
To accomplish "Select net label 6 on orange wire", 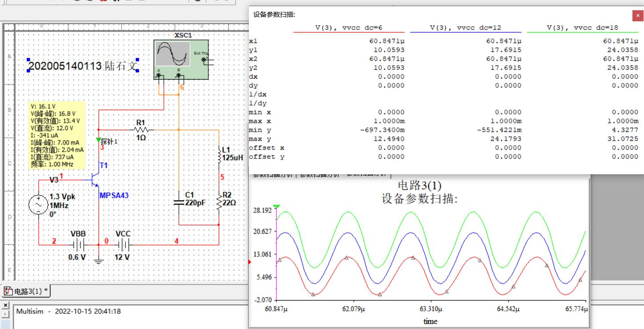I will tap(182, 88).
